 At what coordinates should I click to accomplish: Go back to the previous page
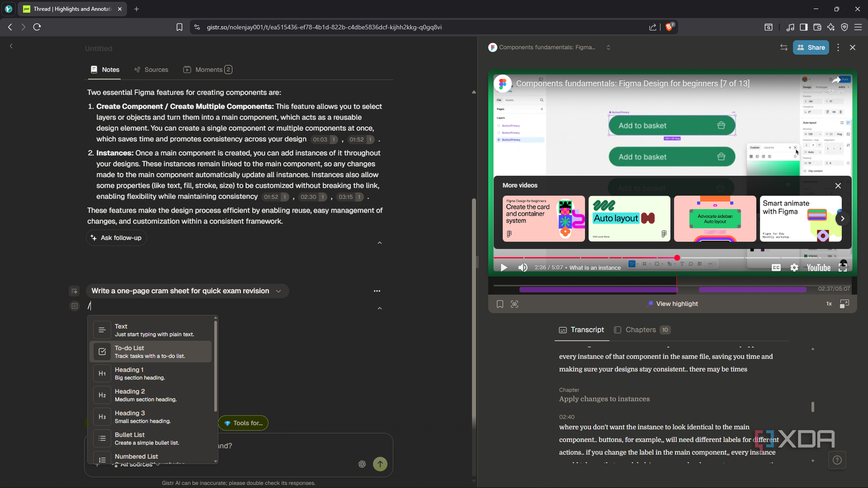(10, 27)
